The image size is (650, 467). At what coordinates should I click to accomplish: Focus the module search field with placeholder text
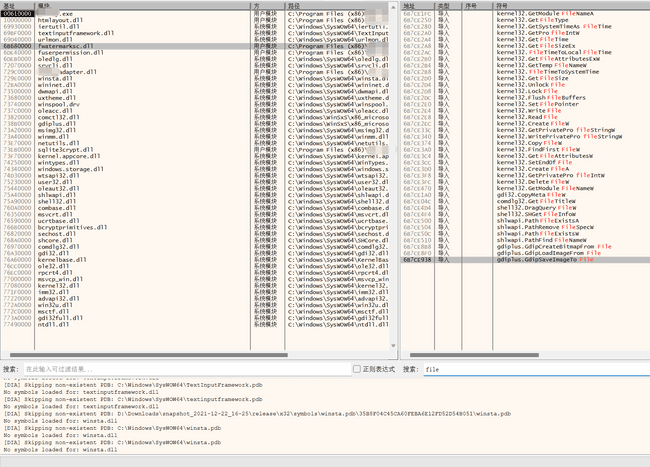tap(187, 369)
